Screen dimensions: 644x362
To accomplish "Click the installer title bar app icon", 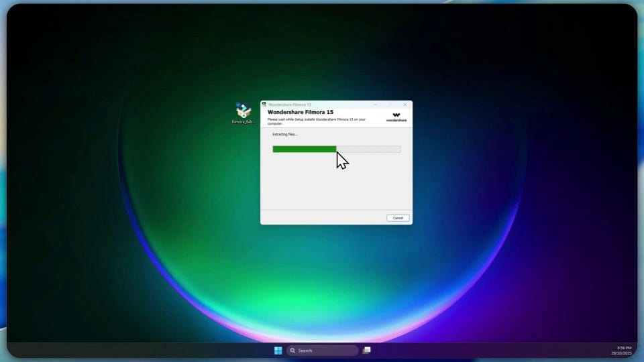I will 264,105.
